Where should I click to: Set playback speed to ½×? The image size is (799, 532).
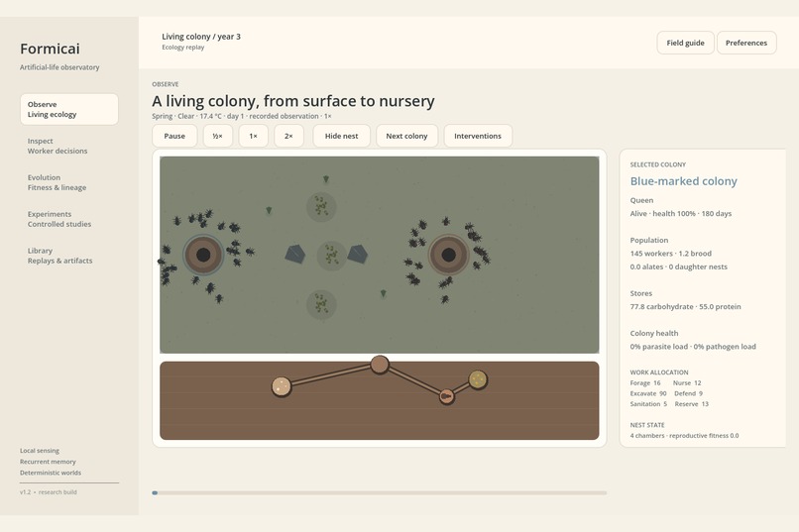217,136
